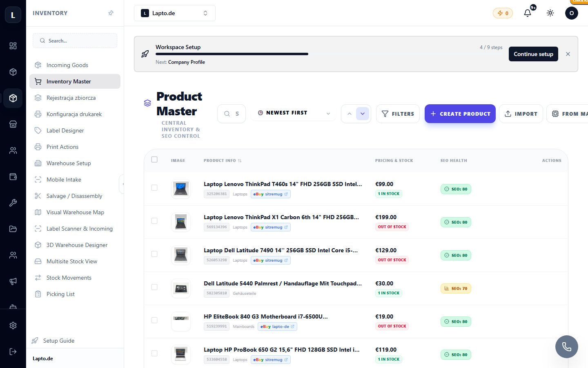
Task: Click the product search field in Product Master
Action: (232, 114)
